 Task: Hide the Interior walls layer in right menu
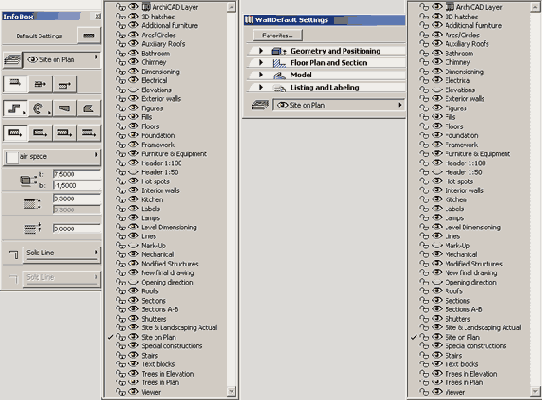(437, 190)
